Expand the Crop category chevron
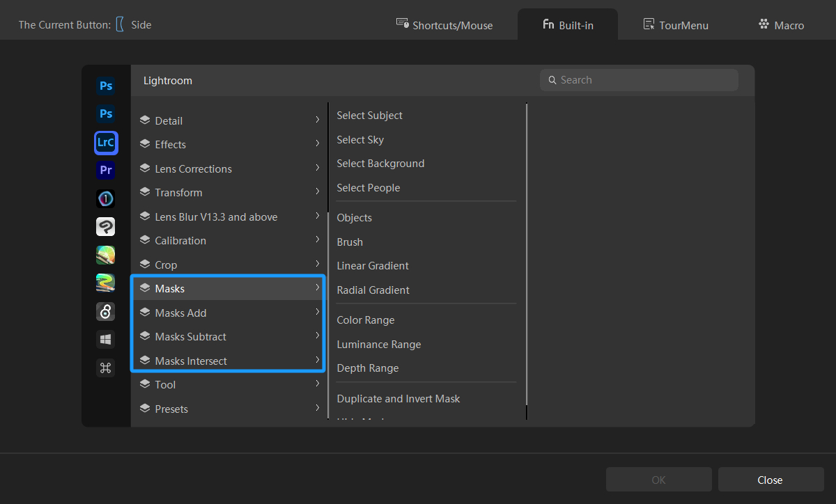This screenshot has width=836, height=504. tap(317, 264)
